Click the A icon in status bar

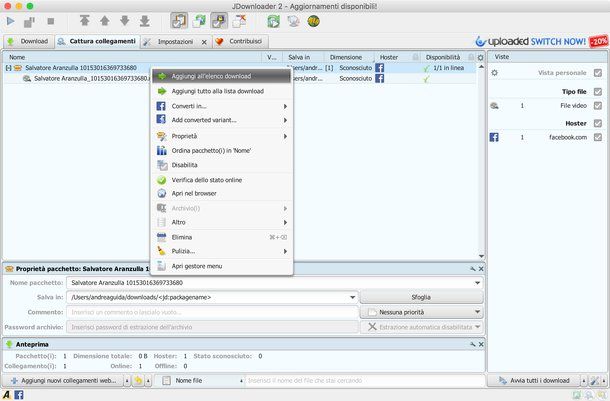(x=7, y=395)
